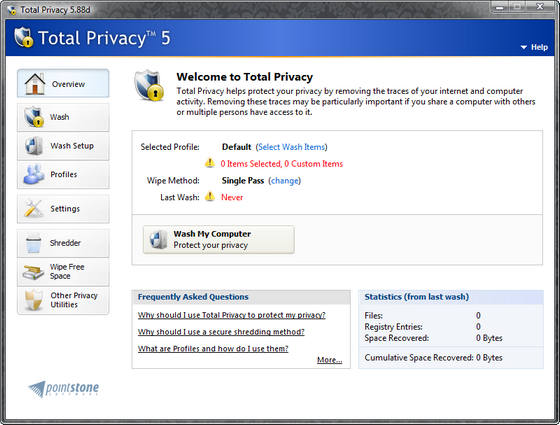
Task: Open Other Privacy Utilities shield icon
Action: point(34,300)
